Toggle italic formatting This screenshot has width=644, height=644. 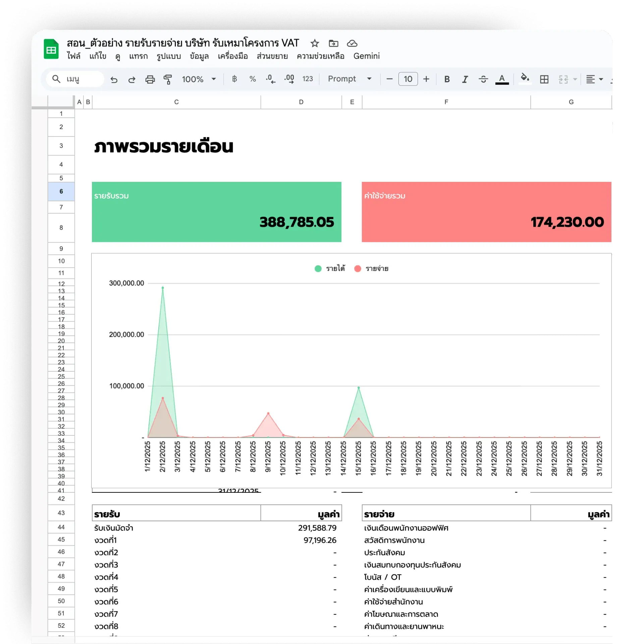[x=465, y=79]
